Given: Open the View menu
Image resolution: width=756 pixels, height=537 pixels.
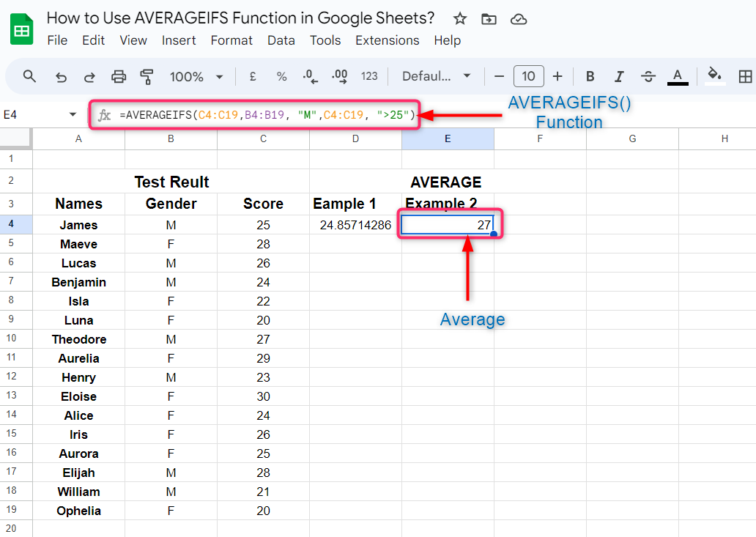Looking at the screenshot, I should point(133,40).
